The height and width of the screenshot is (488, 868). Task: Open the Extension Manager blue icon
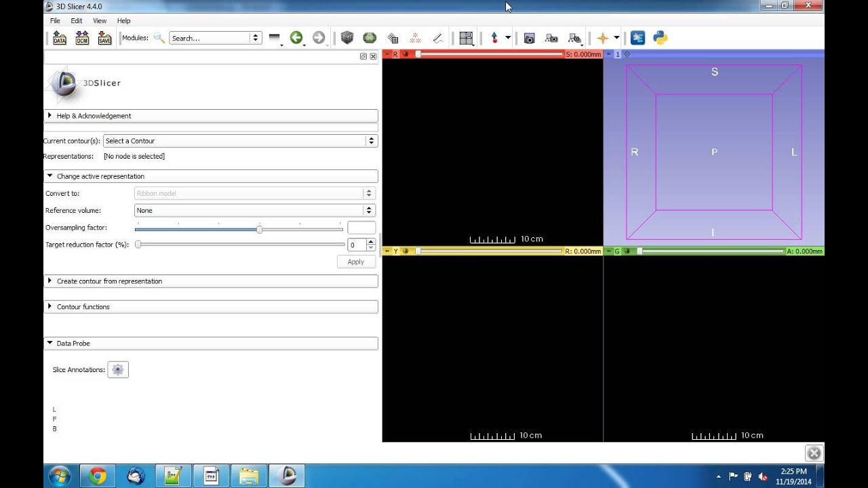[637, 38]
